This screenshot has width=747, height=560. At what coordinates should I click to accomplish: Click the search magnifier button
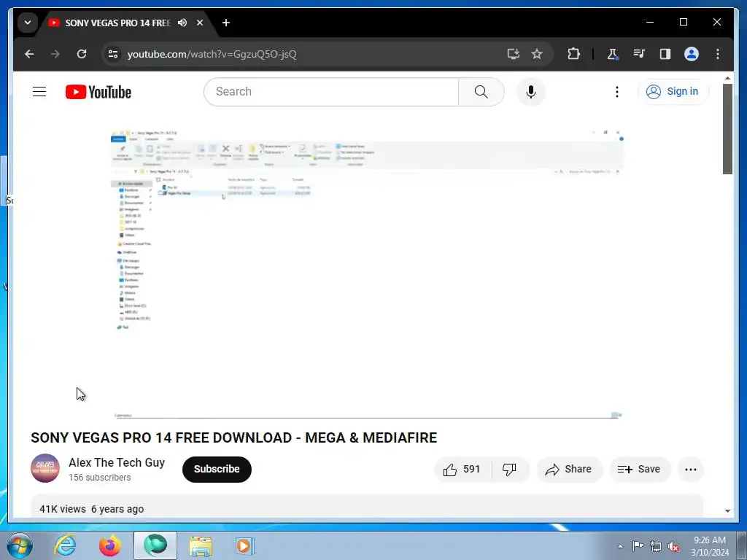(481, 92)
